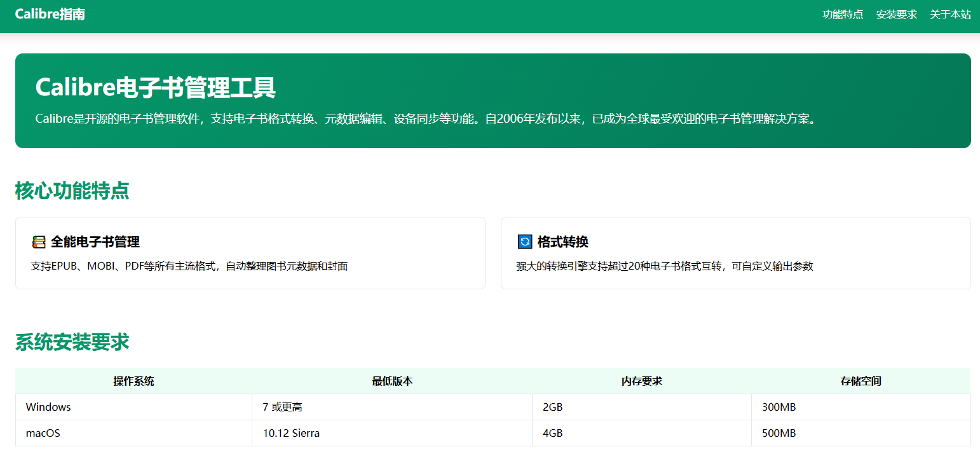Click the 核心功能特点 section heading
The height and width of the screenshot is (454, 980).
pos(72,190)
